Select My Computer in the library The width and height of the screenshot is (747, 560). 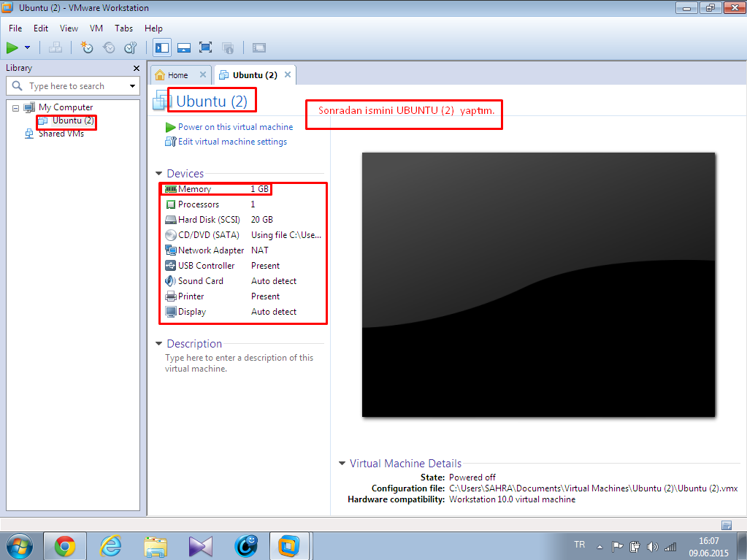pos(65,107)
